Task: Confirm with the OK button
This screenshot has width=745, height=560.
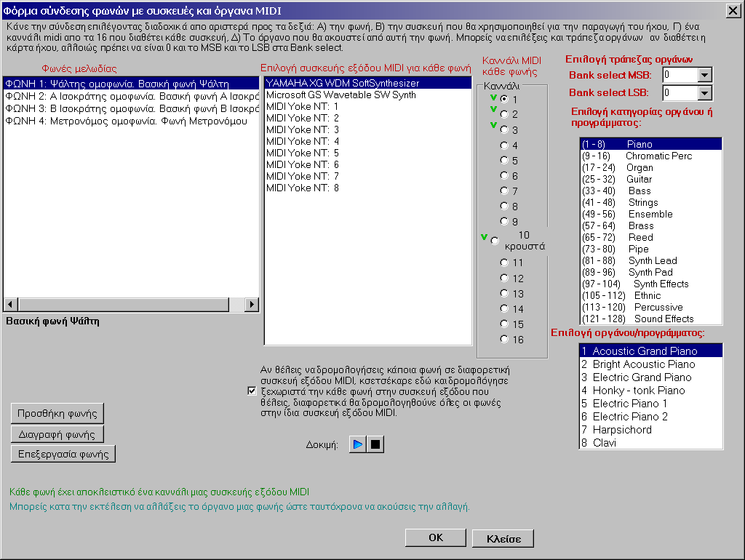Action: [x=435, y=538]
